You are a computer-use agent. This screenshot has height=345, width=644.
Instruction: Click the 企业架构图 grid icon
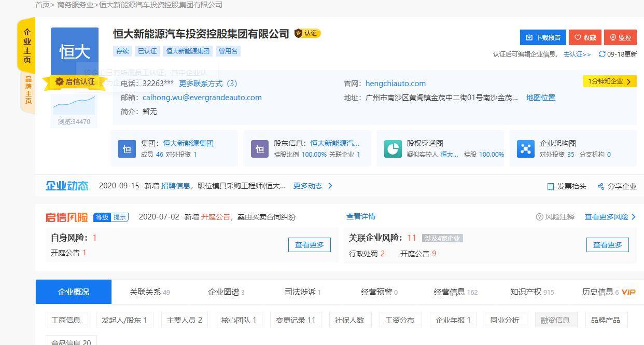point(525,148)
